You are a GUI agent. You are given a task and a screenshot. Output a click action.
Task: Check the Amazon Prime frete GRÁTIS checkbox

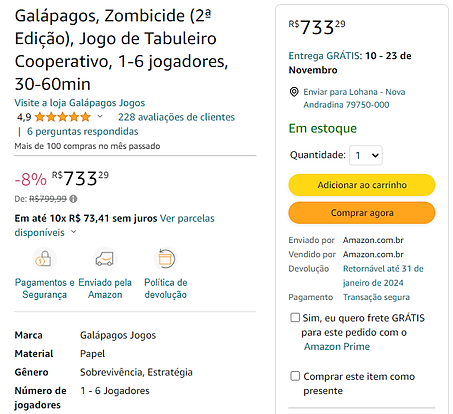tap(295, 317)
